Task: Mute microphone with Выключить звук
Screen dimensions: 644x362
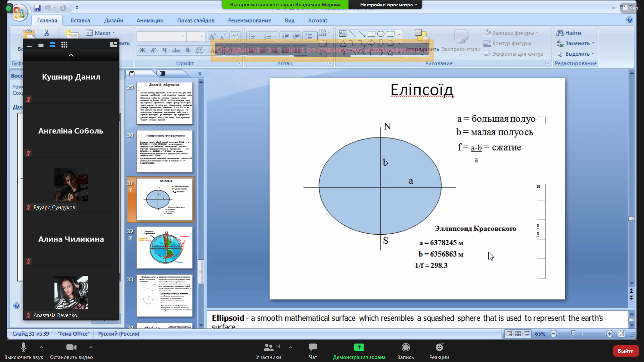Action: tap(23, 347)
